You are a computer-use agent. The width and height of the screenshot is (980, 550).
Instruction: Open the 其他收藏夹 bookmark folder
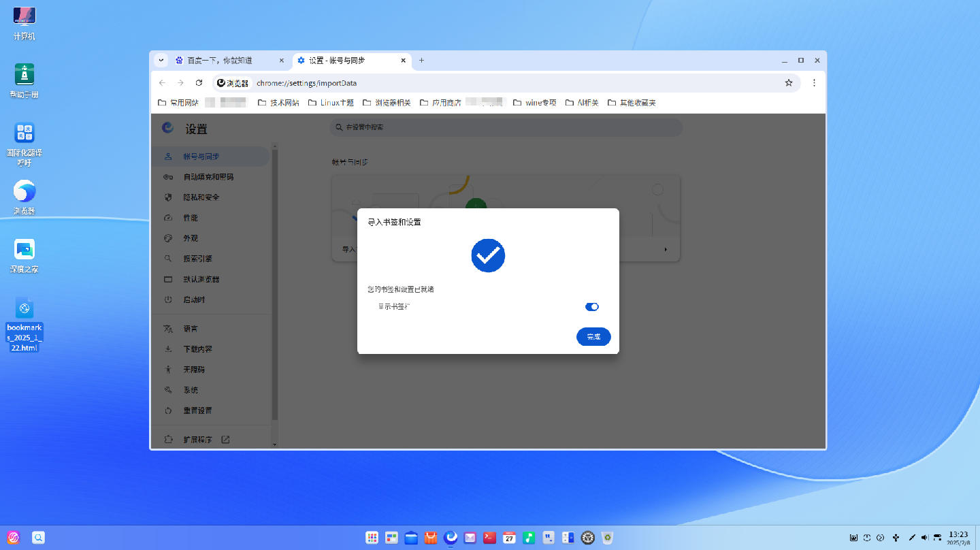pos(632,103)
